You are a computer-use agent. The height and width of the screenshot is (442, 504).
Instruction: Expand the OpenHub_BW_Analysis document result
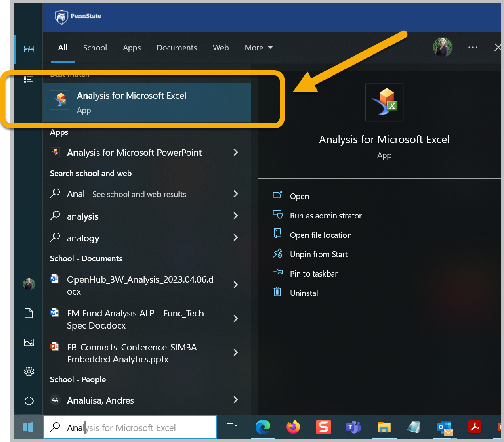[236, 285]
